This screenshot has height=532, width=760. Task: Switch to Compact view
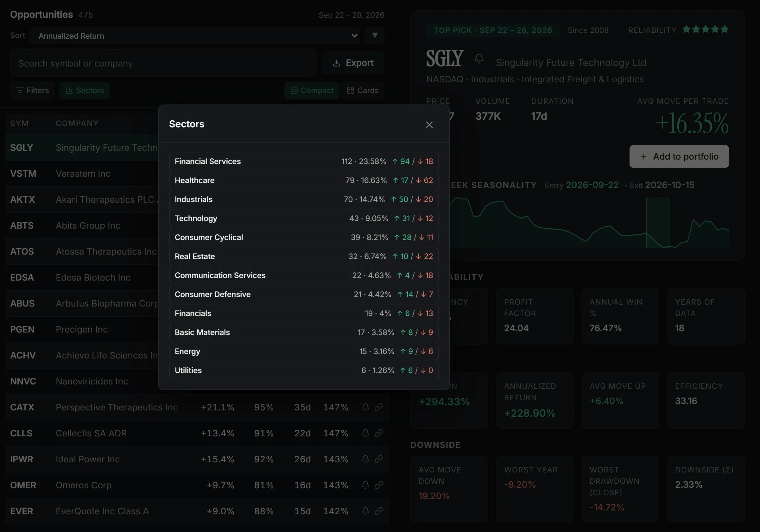tap(312, 90)
